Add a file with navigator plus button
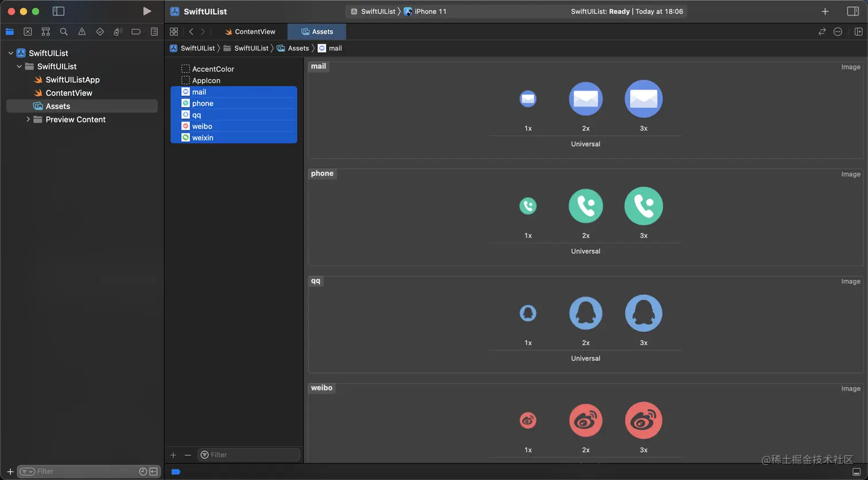 pyautogui.click(x=10, y=471)
